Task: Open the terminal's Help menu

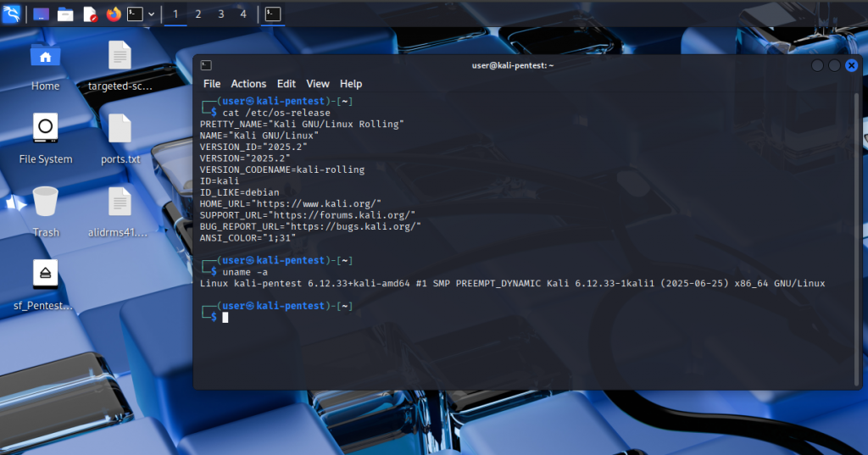Action: (x=351, y=84)
